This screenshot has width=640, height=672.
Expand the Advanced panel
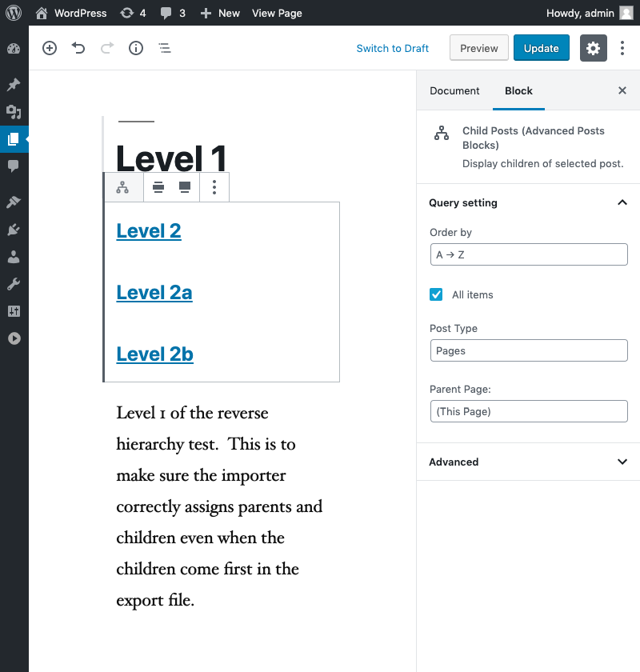(x=528, y=462)
